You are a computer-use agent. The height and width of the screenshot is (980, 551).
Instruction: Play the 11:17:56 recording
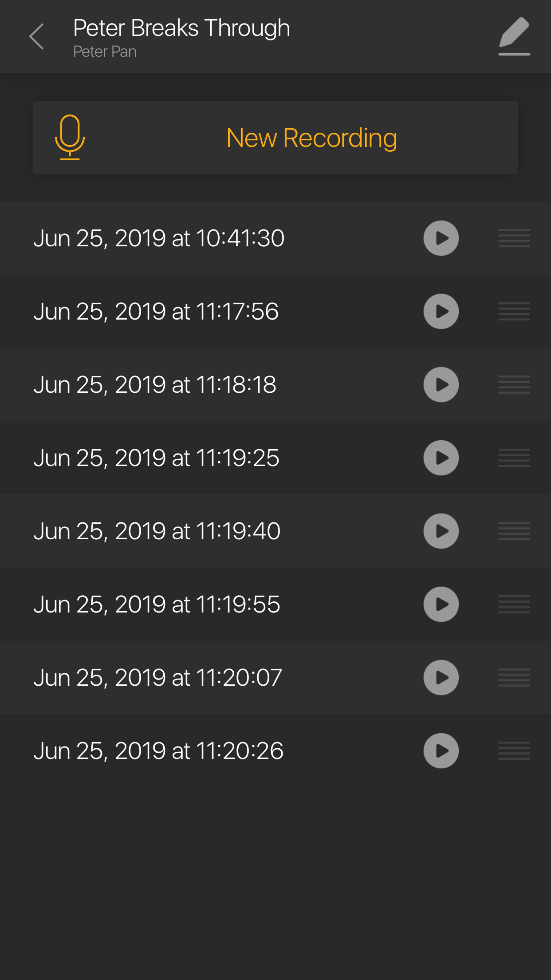pyautogui.click(x=441, y=312)
